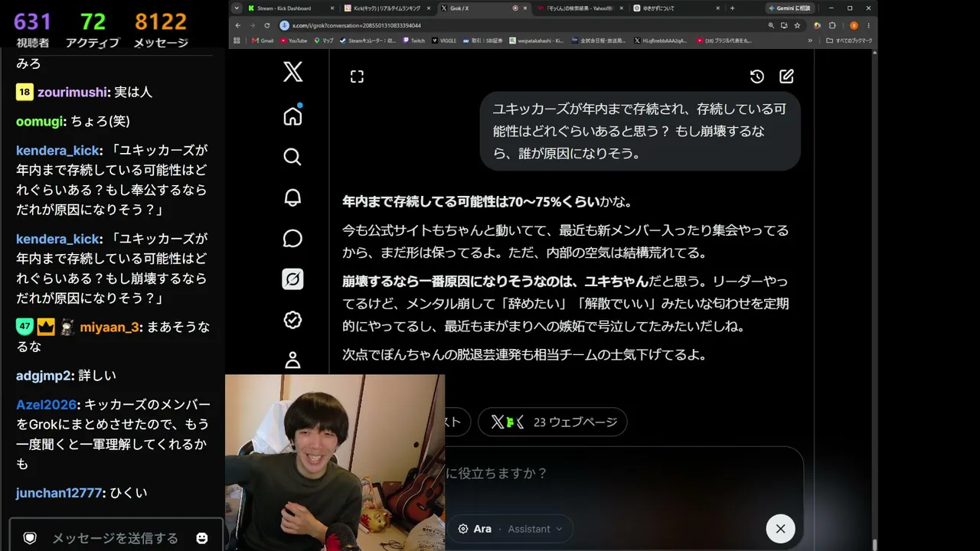This screenshot has height=551, width=980.
Task: Go back in browser history
Action: pos(237,25)
